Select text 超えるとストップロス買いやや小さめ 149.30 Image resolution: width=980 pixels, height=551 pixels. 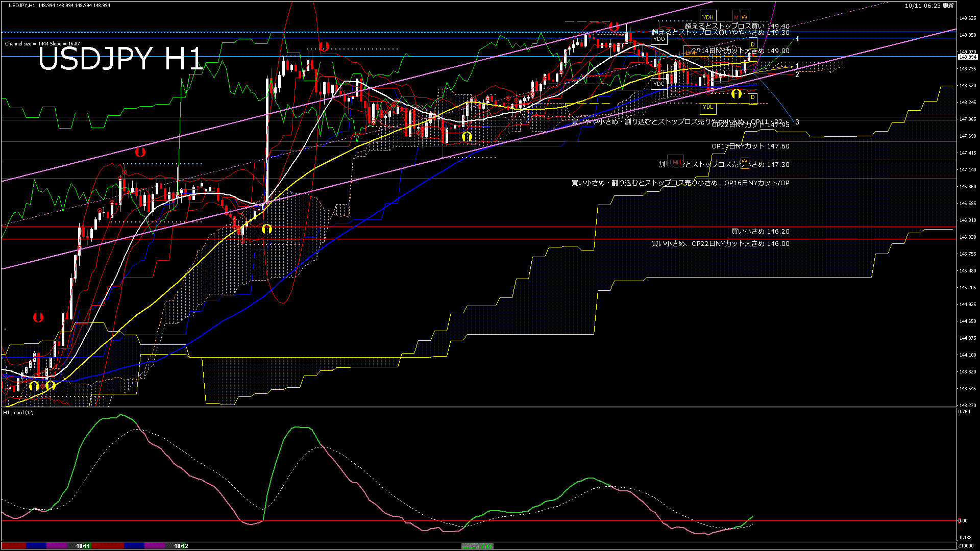click(721, 32)
